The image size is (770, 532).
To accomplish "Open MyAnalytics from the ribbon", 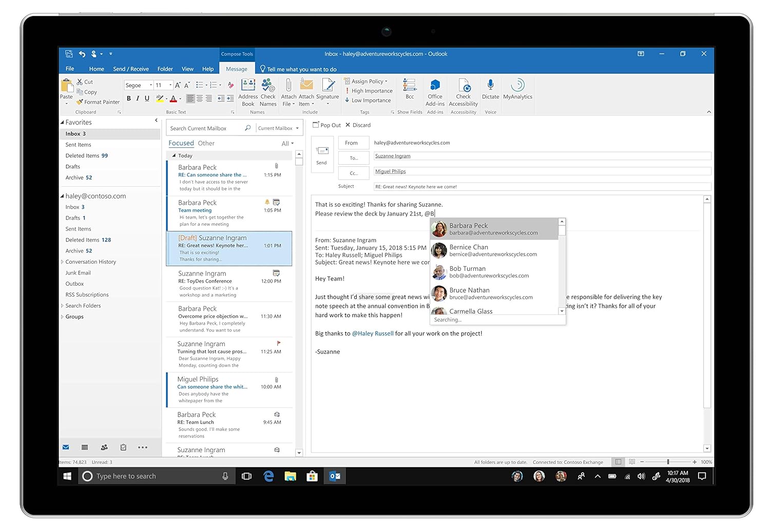I will coord(517,86).
